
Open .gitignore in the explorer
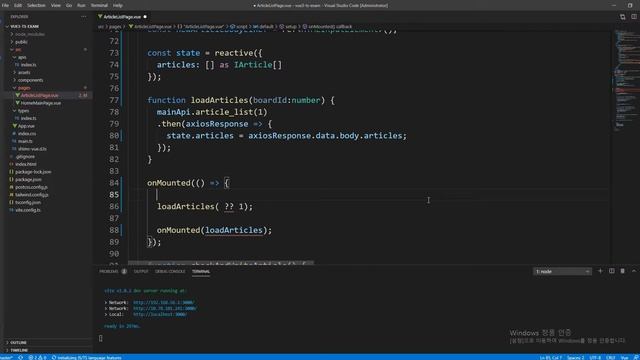coord(25,156)
